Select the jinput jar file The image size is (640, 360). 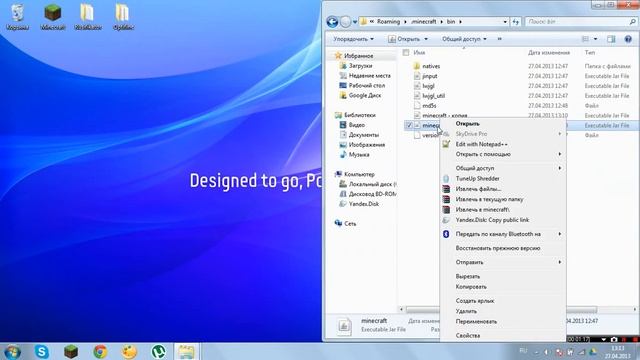point(430,76)
